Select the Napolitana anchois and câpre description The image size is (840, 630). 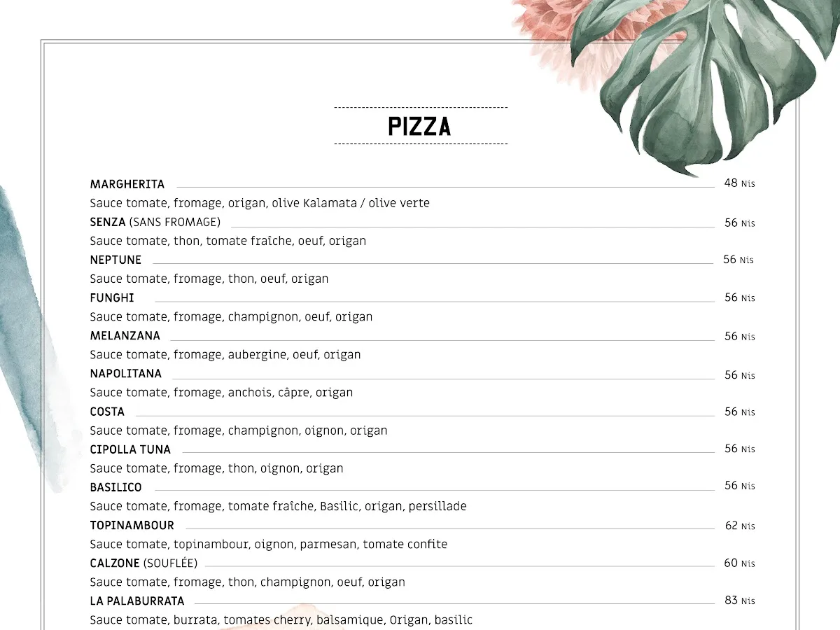click(x=221, y=392)
